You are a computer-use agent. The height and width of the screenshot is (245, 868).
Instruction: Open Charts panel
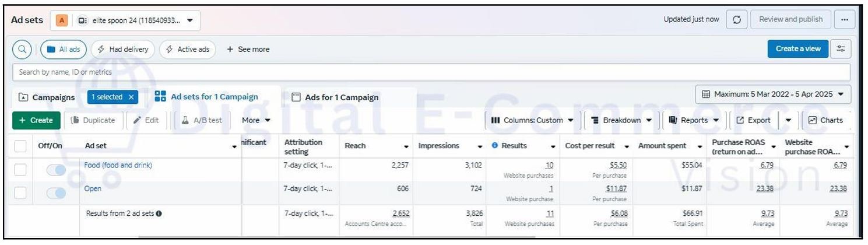click(825, 120)
